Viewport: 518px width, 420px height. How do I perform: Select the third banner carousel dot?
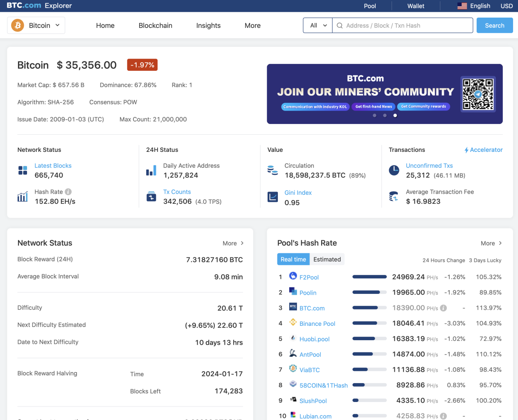pos(395,115)
